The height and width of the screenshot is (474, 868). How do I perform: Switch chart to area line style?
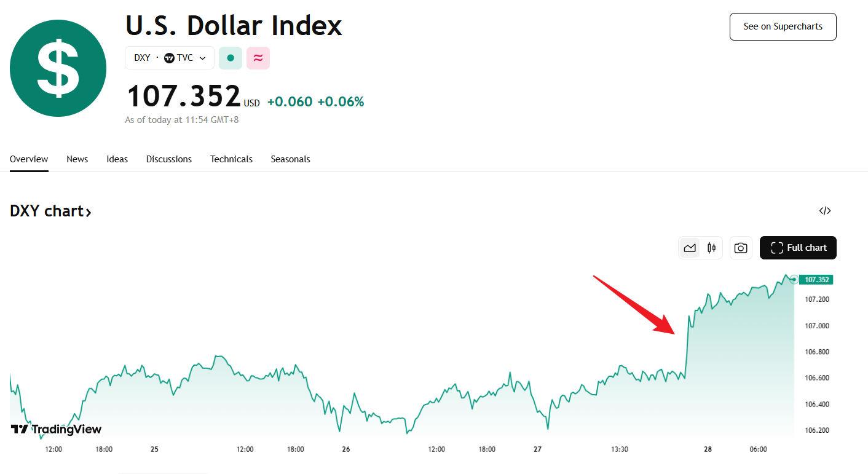coord(690,248)
